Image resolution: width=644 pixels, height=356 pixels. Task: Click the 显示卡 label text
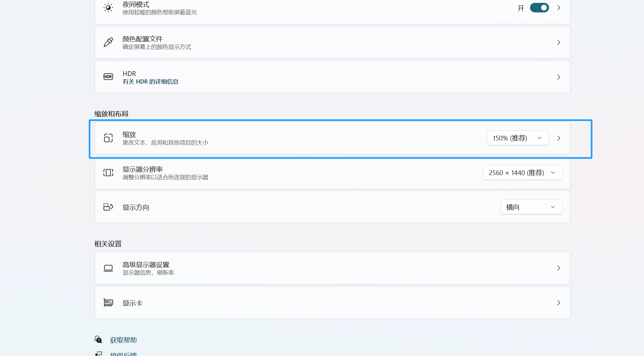click(133, 303)
